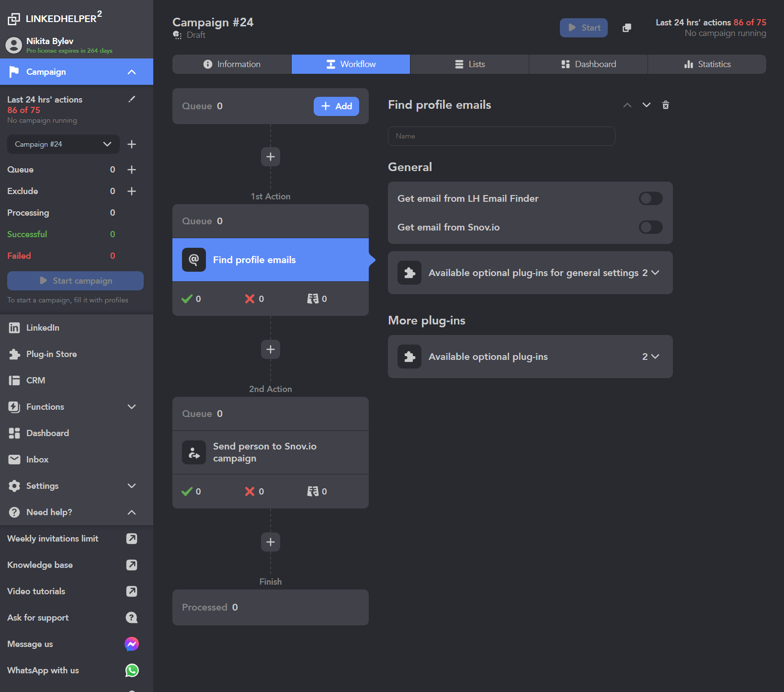The height and width of the screenshot is (692, 784).
Task: Move action up with the up arrow
Action: pyautogui.click(x=627, y=105)
